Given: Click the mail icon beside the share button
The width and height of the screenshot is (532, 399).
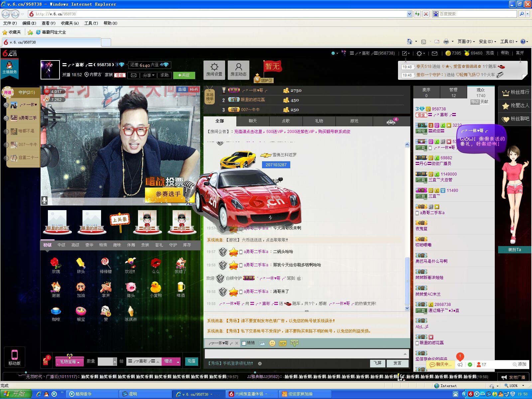Looking at the screenshot, I should pos(134,75).
